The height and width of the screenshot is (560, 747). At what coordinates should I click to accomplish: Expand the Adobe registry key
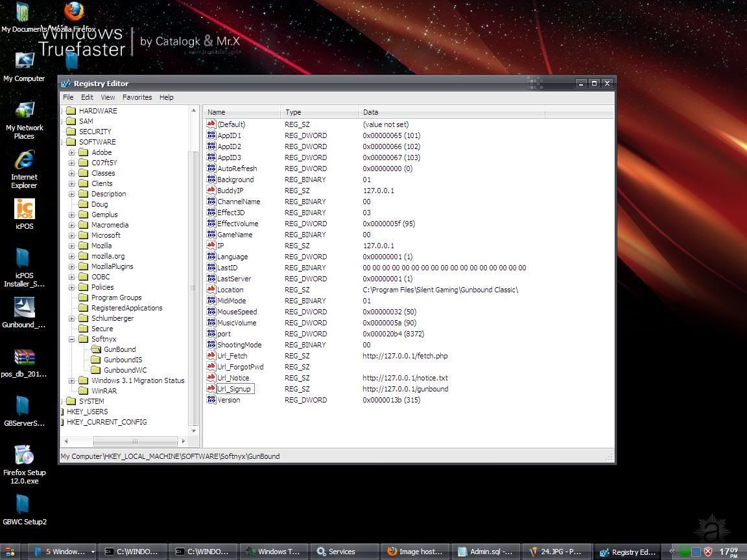coord(71,152)
